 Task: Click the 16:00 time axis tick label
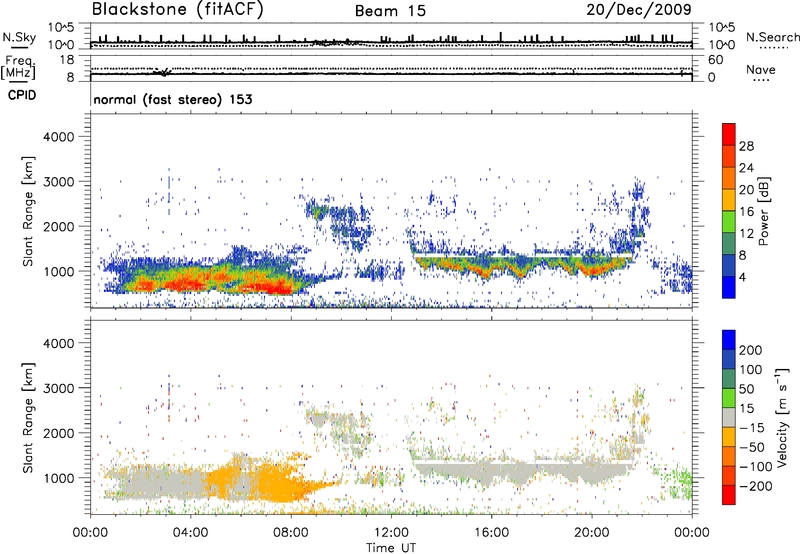[491, 533]
